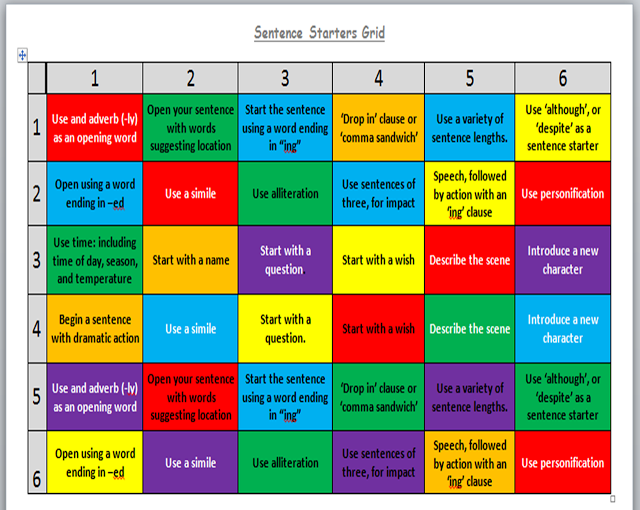
Task: Click purple "Use sentences of three" cell
Action: tap(378, 463)
